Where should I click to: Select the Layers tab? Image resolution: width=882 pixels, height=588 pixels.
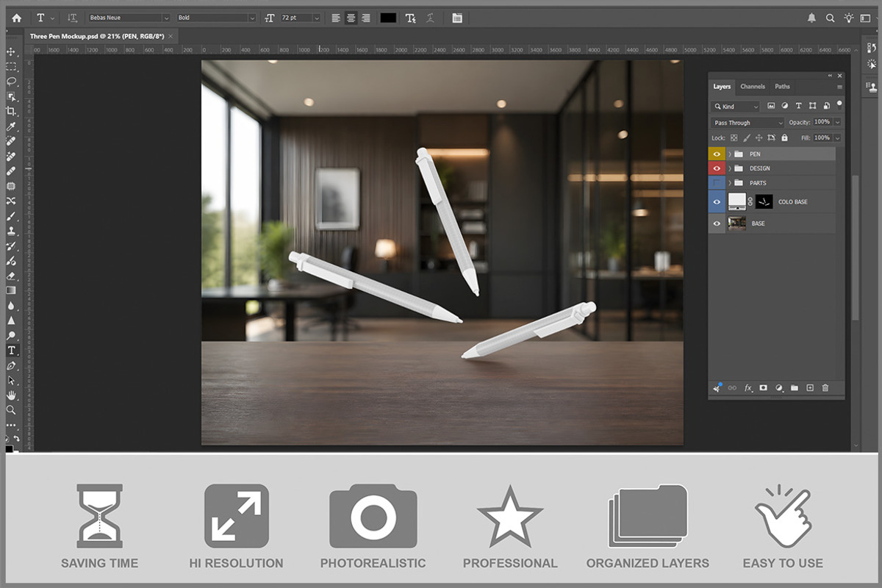coord(722,87)
